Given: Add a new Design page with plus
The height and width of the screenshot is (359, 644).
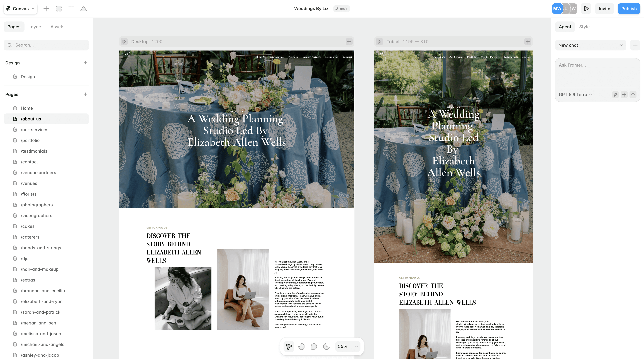Looking at the screenshot, I should (x=85, y=63).
